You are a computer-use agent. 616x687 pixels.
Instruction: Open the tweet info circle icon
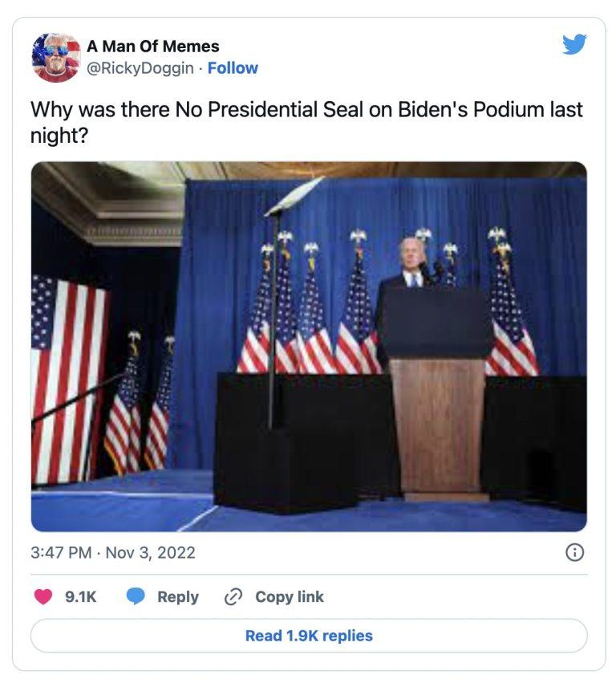[575, 552]
